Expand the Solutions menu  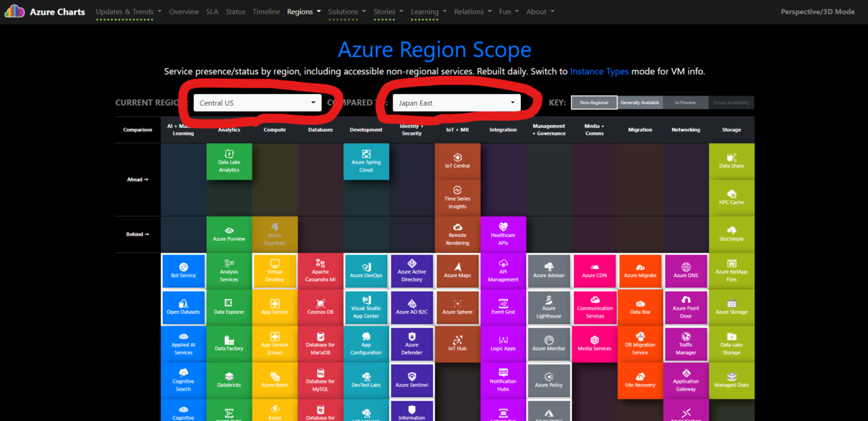pos(347,12)
